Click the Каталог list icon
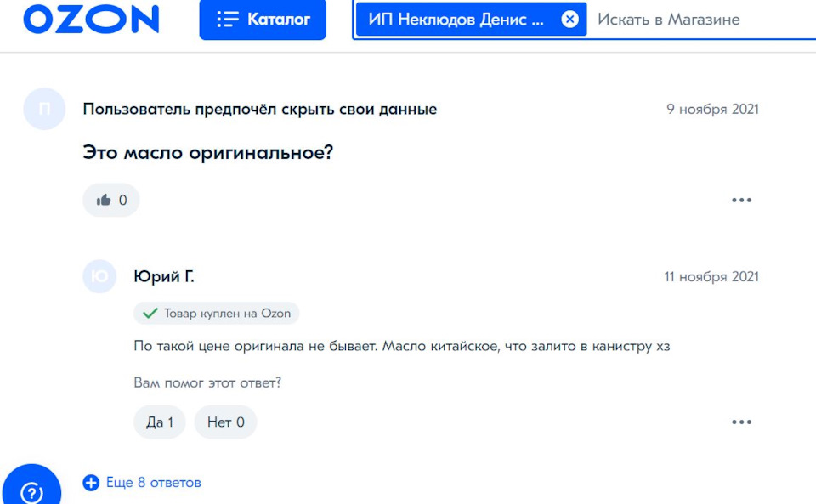Viewport: 816px width, 504px height. (x=227, y=19)
